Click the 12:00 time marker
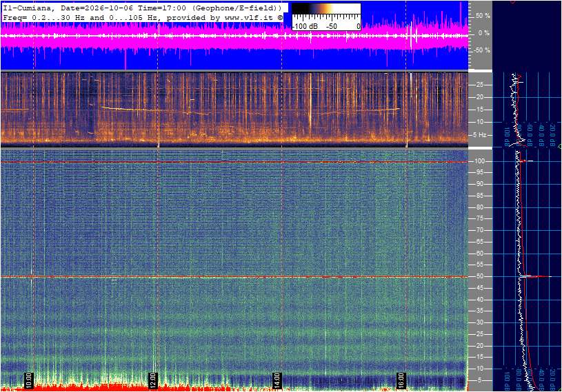 pos(152,380)
